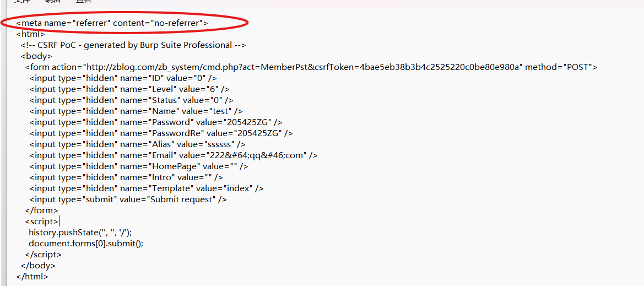
Task: Click the hidden input Name value test
Action: click(136, 111)
